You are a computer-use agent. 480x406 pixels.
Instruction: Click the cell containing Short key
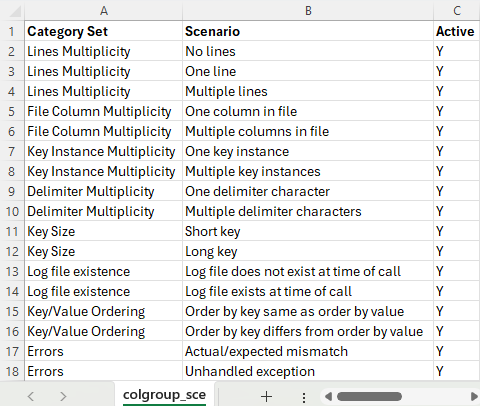point(308,231)
